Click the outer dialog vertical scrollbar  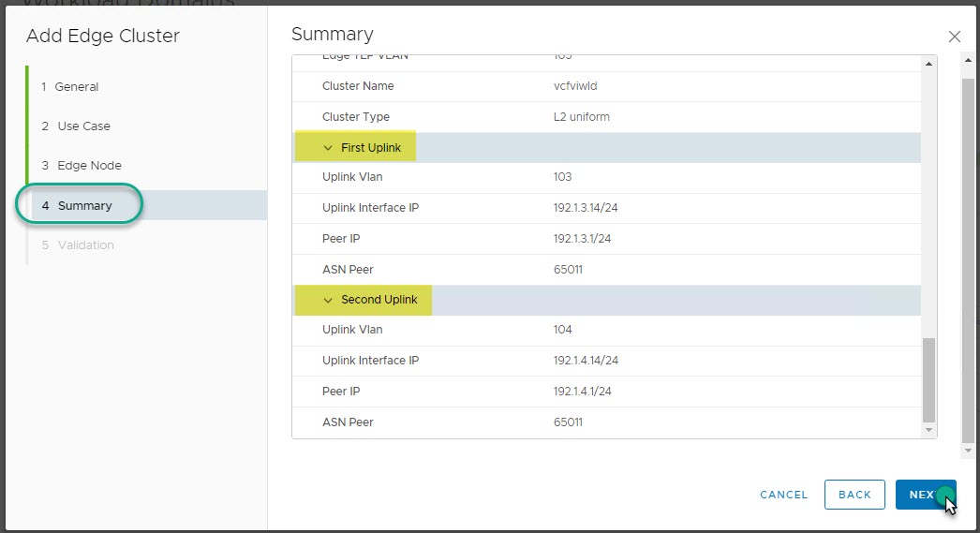[x=967, y=253]
